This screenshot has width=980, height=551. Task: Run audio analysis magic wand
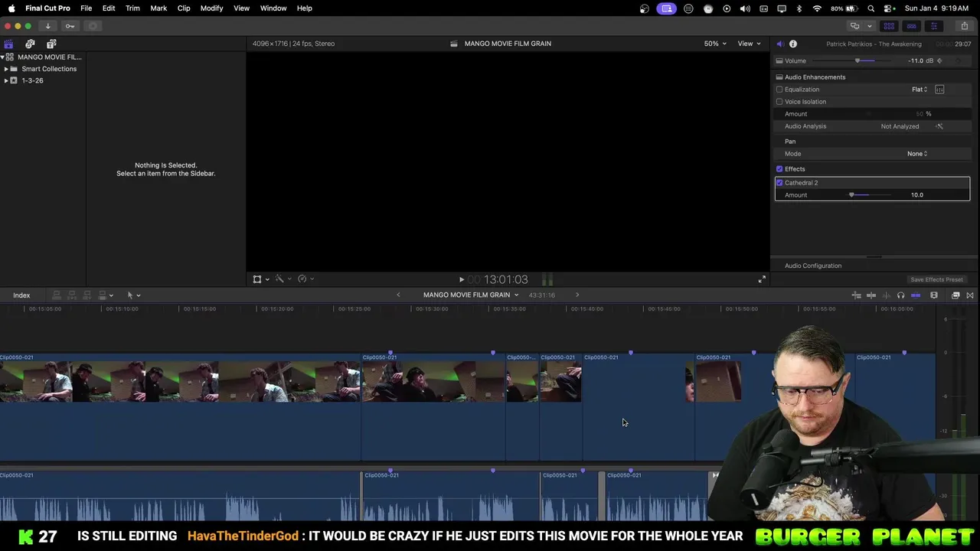tap(939, 126)
